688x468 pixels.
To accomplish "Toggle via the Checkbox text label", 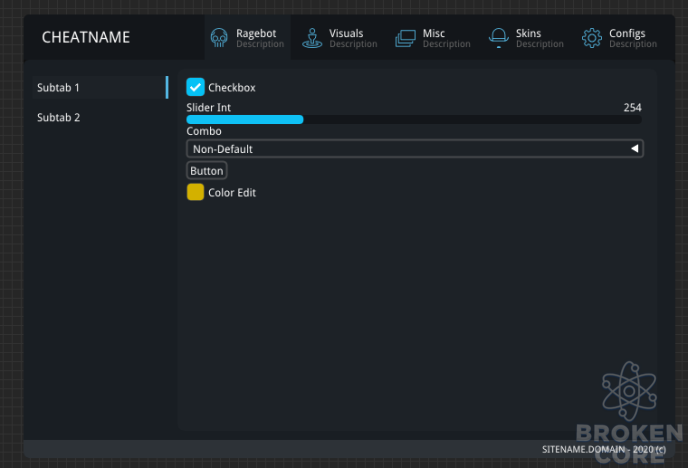I will pyautogui.click(x=232, y=88).
